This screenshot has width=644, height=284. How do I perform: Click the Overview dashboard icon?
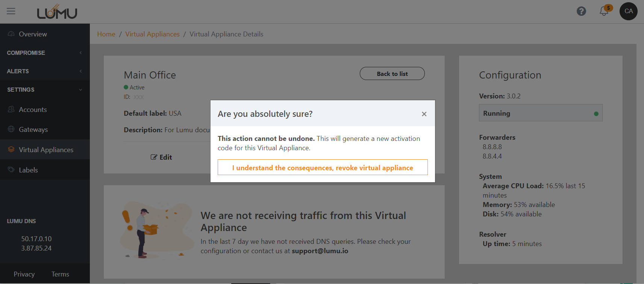pos(11,34)
